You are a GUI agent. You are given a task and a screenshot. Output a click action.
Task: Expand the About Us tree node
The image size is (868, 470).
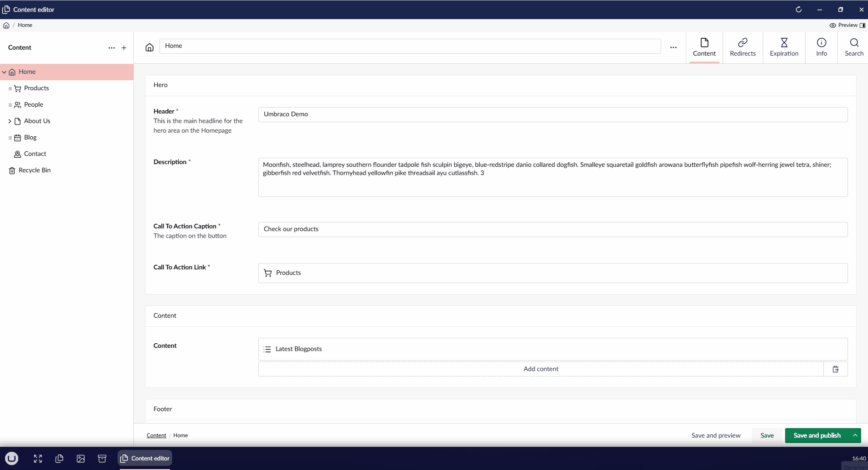point(10,121)
